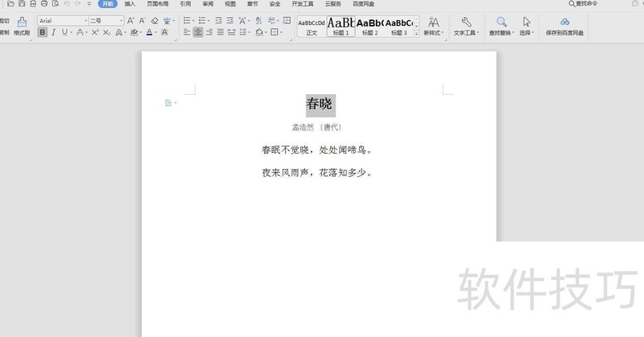The height and width of the screenshot is (337, 644).
Task: Click the Undo arrow
Action: click(67, 4)
